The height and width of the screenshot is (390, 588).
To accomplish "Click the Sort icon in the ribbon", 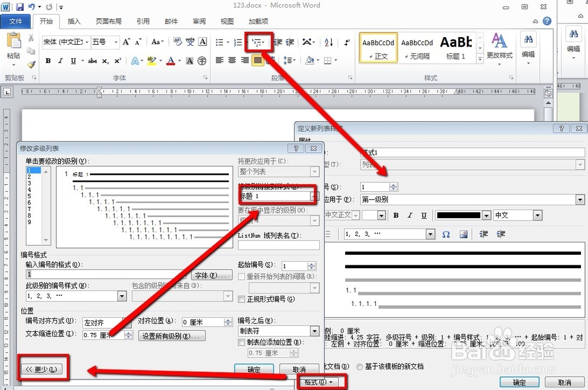I will 329,42.
